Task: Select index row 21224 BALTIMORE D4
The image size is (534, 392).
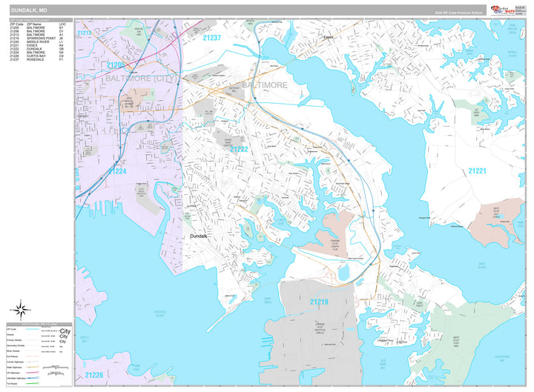Action: point(37,53)
